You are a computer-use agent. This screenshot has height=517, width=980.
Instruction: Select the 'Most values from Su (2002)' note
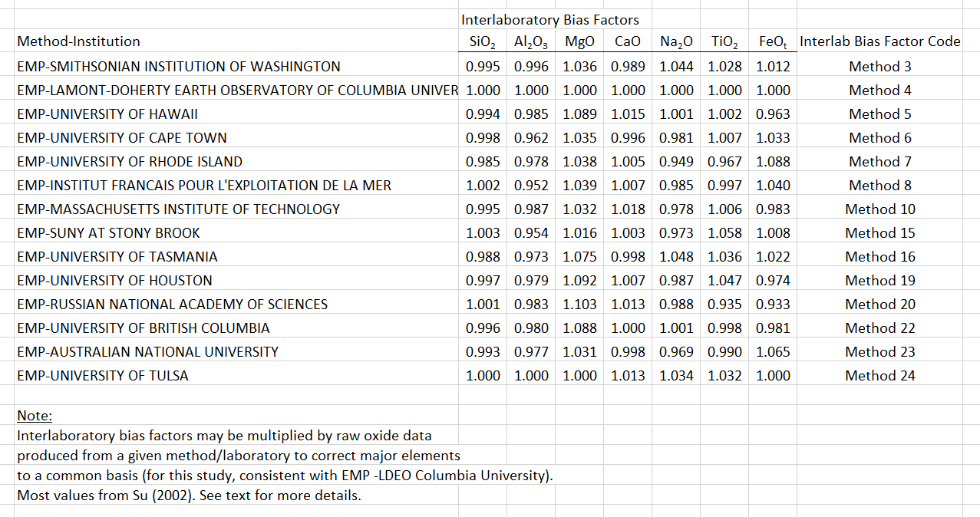point(189,496)
